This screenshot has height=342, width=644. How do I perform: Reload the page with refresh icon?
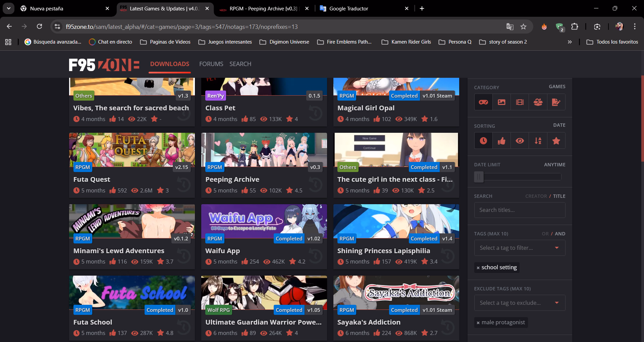[40, 26]
